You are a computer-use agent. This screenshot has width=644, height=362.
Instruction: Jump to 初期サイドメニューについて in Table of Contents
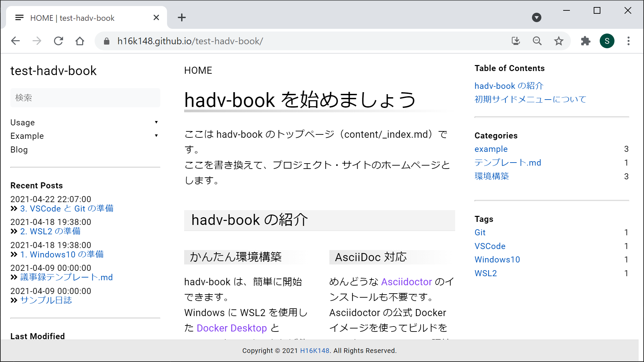(x=530, y=99)
